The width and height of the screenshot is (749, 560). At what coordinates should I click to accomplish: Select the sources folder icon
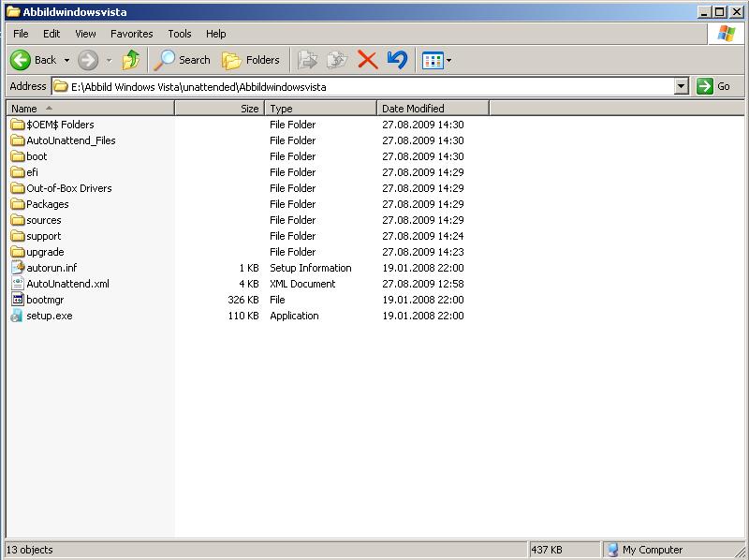click(x=18, y=220)
